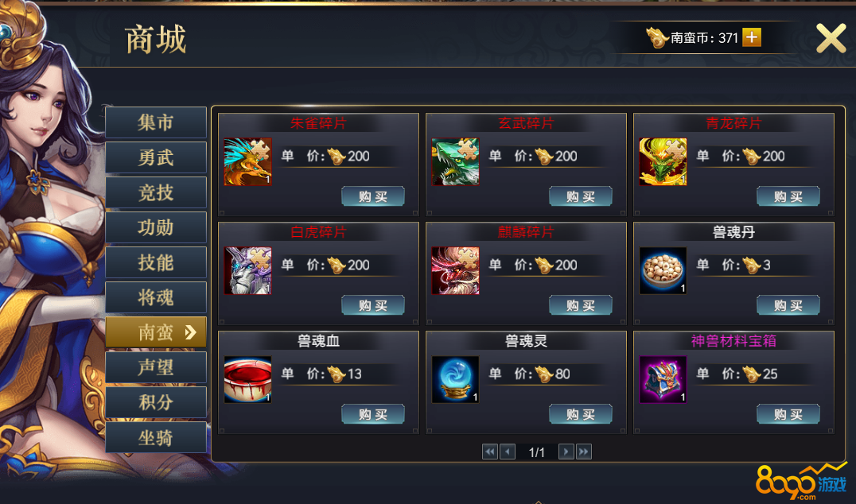Screen dimensions: 856x504
Task: Select the 白虎碎片 white tiger icon
Action: point(248,270)
